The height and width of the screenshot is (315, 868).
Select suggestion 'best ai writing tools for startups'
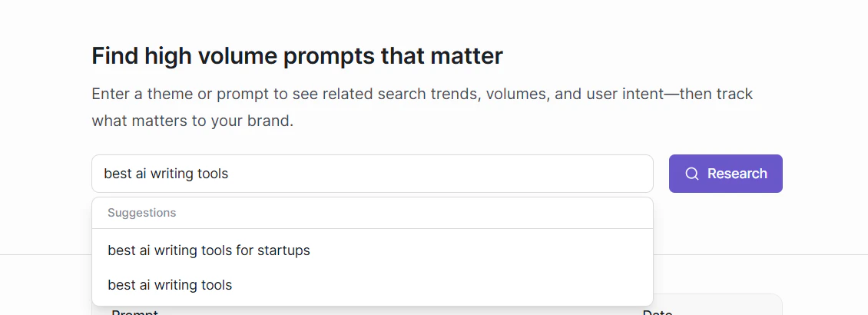209,250
